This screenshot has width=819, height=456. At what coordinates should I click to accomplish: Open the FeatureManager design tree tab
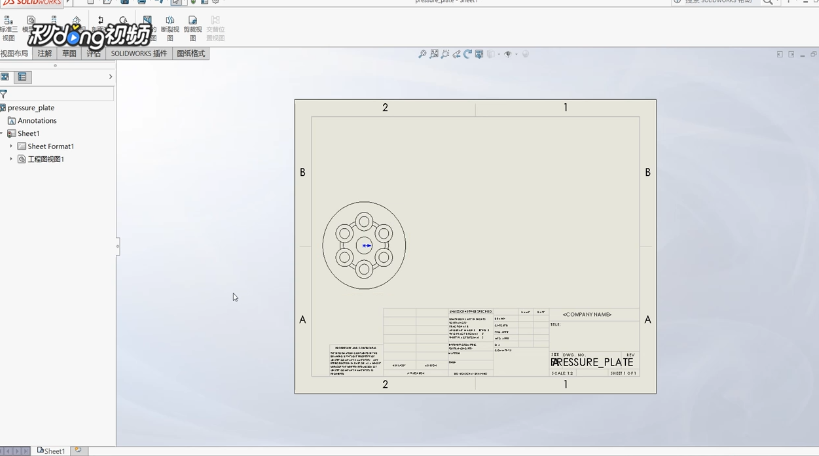pos(5,77)
